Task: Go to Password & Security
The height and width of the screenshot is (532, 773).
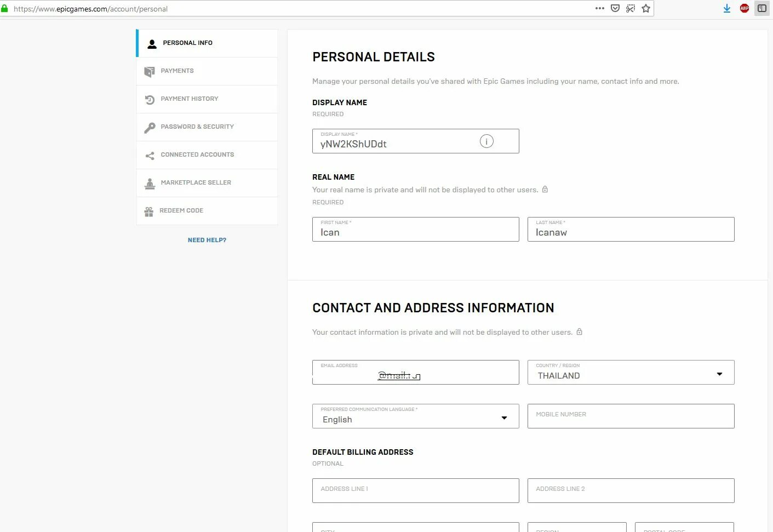Action: pos(207,127)
